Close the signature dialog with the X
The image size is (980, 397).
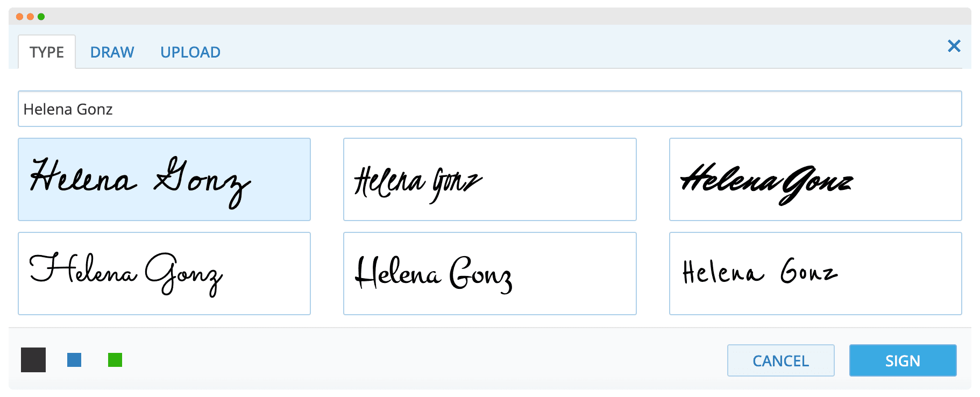click(x=955, y=46)
